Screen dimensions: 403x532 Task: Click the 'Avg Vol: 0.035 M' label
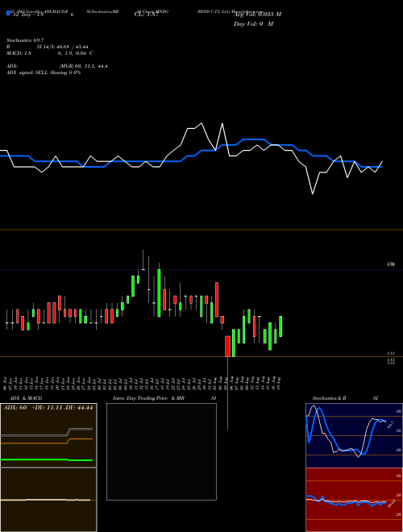coord(257,15)
